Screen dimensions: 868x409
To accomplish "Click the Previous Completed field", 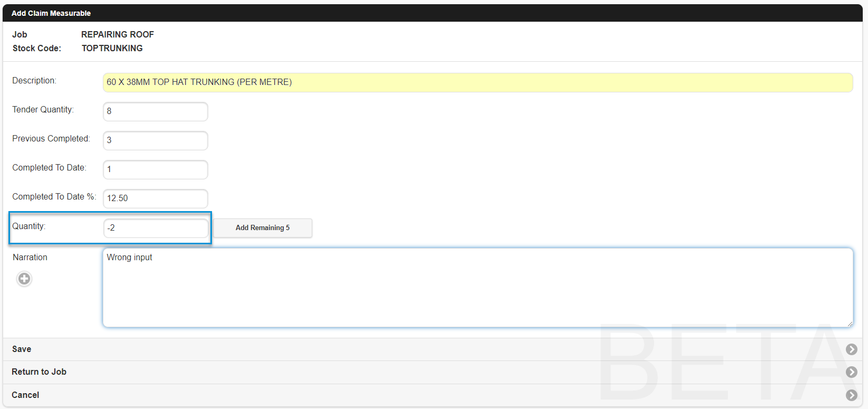I will click(156, 140).
